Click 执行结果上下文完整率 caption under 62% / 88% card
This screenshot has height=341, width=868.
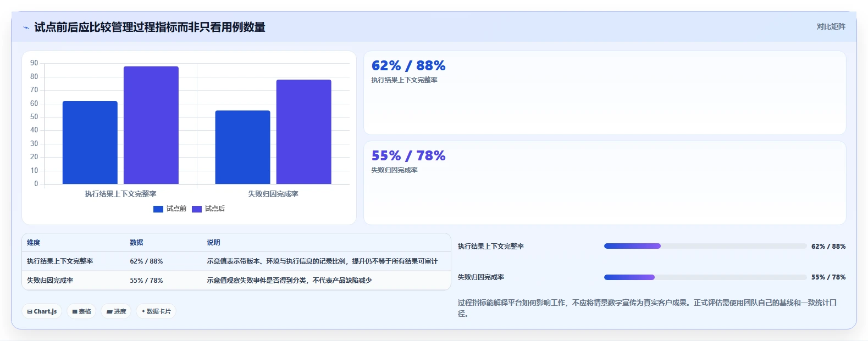coord(404,80)
